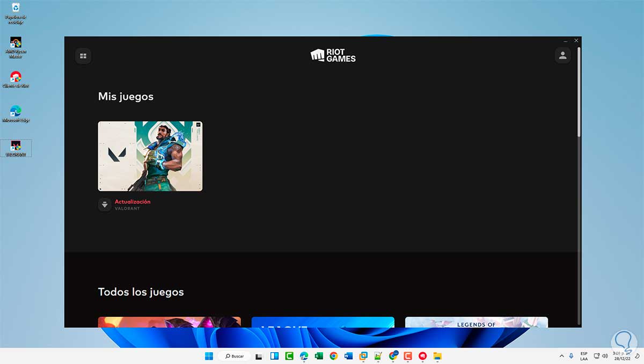Screen dimensions: 644x364
Task: Click the red Actualización link
Action: click(133, 202)
